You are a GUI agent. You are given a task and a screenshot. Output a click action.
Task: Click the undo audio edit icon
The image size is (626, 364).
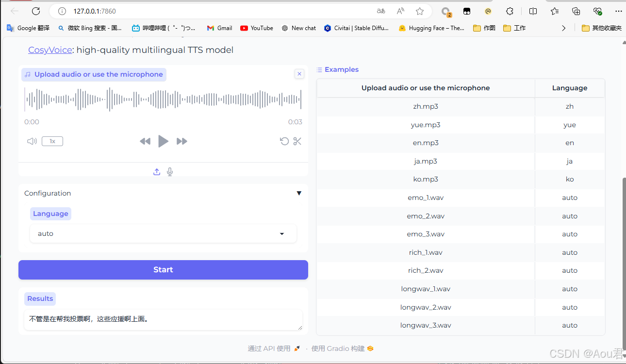click(x=284, y=141)
